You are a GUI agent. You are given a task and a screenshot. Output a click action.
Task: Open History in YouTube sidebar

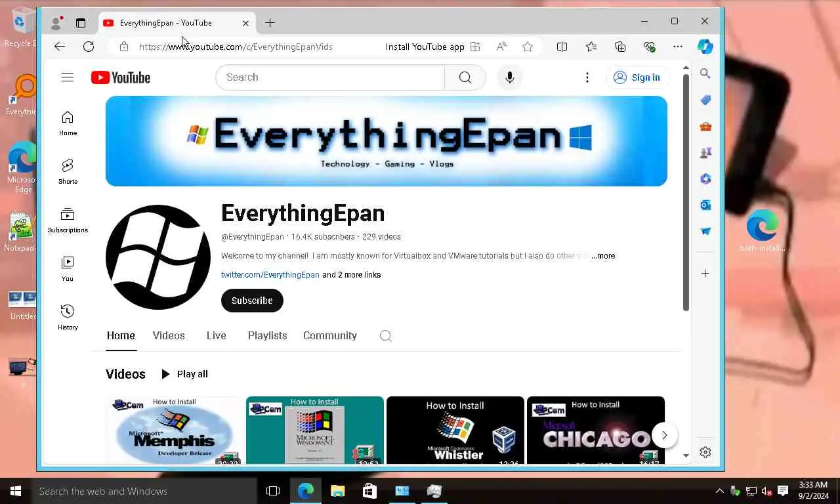68,317
